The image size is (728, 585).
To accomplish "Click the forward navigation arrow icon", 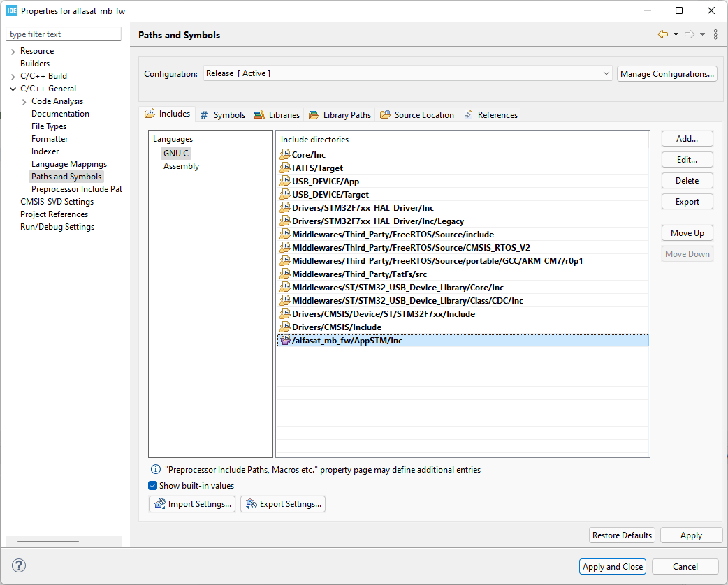I will (690, 34).
